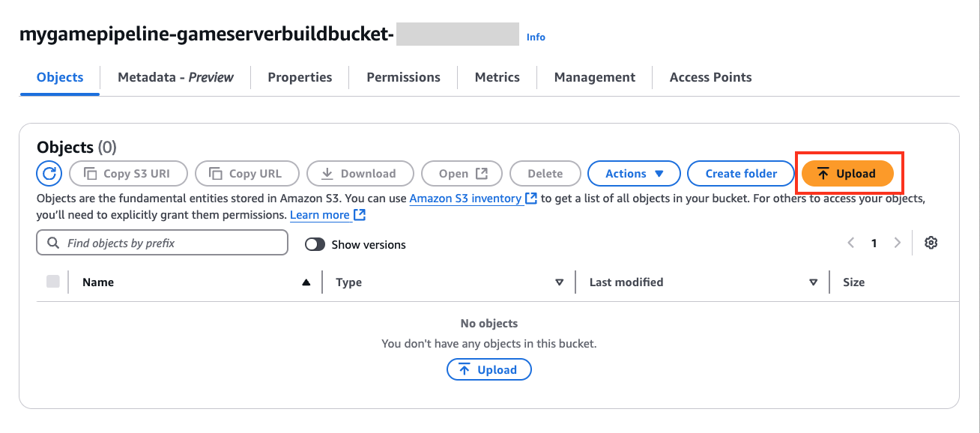This screenshot has height=433, width=980.
Task: Open the Last modified filter dropdown
Action: point(813,282)
